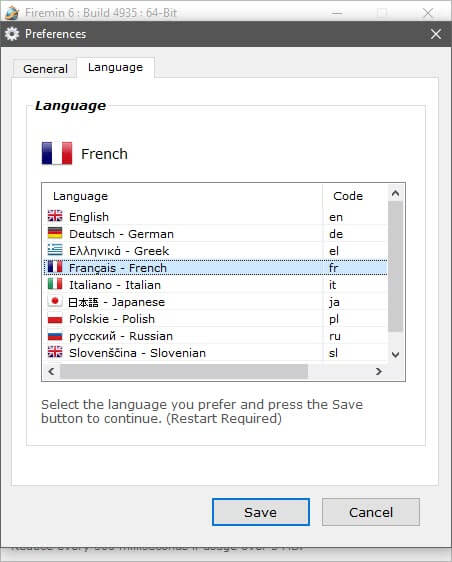452x562 pixels.
Task: Switch to the General tab
Action: pos(45,68)
